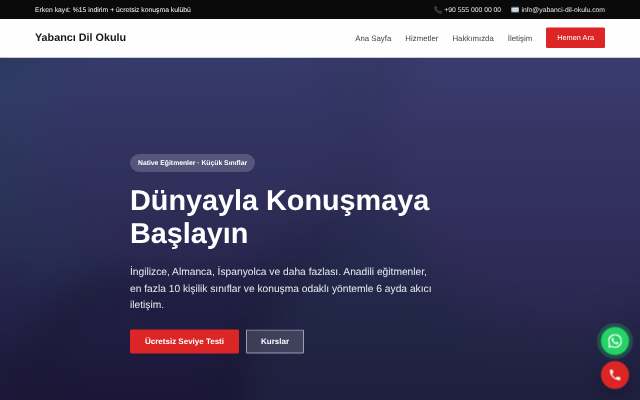Click the Kurslar button

click(x=275, y=341)
